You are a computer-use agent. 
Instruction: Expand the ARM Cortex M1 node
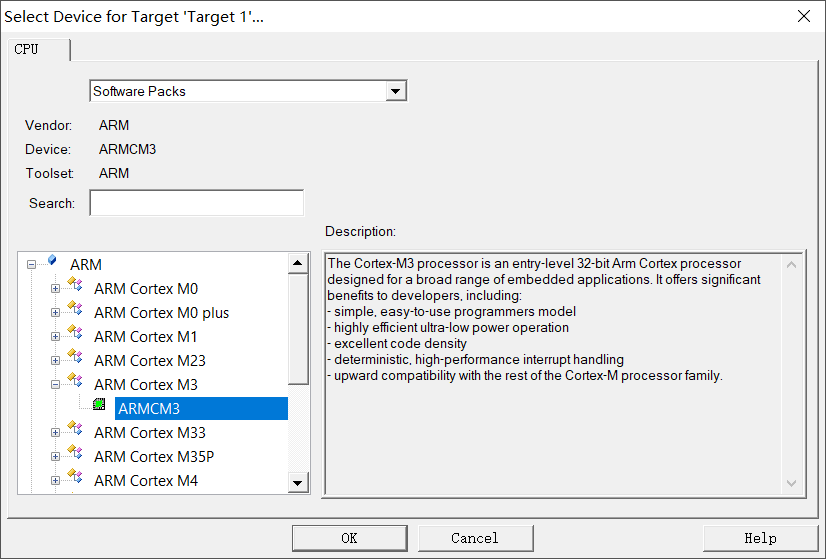tap(55, 337)
